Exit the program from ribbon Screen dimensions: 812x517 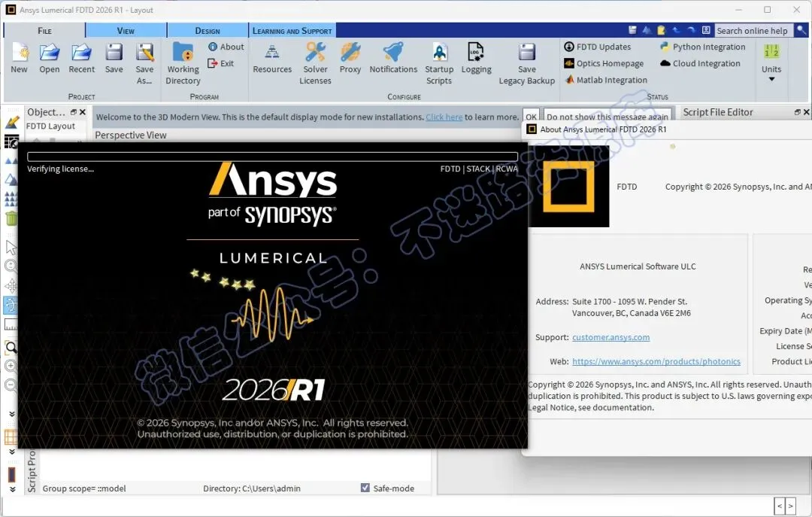tap(221, 63)
